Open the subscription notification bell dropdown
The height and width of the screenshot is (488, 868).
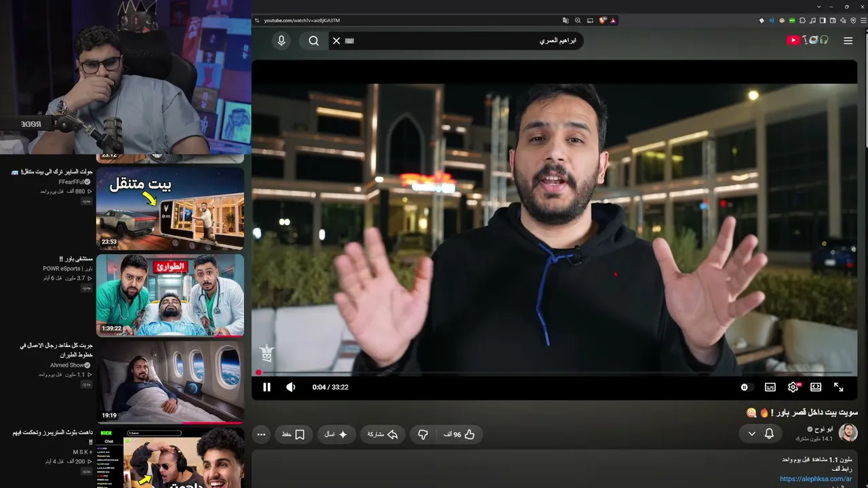[x=761, y=434]
